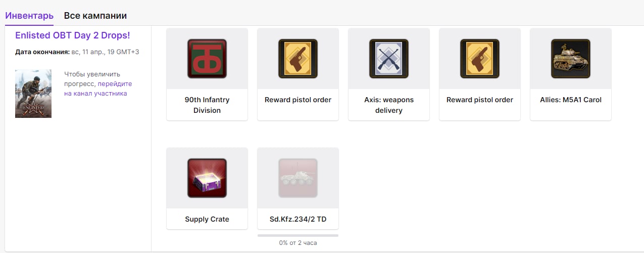Viewport: 644px width, 253px height.
Task: Click the Axis: weapons delivery caption
Action: [x=389, y=105]
